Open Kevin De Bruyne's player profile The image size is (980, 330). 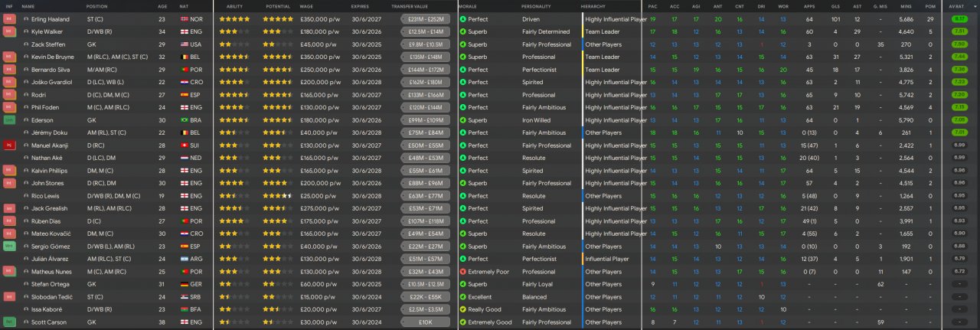pos(54,57)
